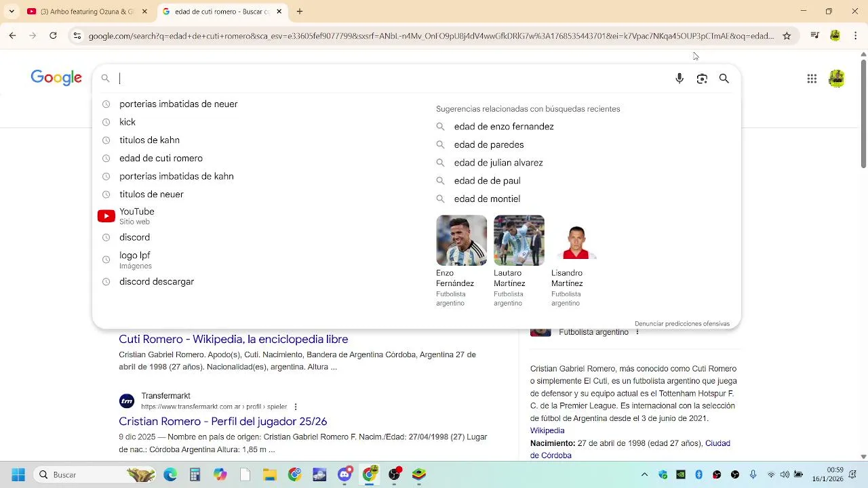Screen dimensions: 868x488
Task: Open File Explorer from taskbar
Action: 270,474
